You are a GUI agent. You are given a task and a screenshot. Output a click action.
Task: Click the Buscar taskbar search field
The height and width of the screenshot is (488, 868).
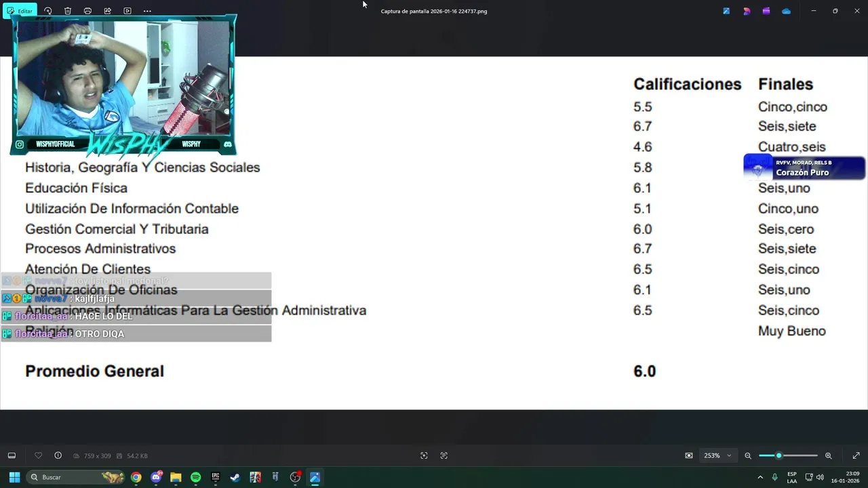click(76, 477)
